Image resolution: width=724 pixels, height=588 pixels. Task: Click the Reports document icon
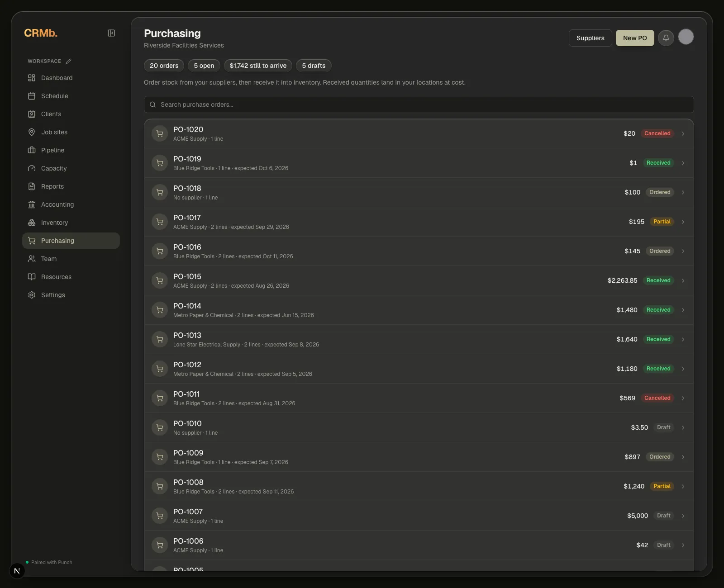tap(32, 186)
